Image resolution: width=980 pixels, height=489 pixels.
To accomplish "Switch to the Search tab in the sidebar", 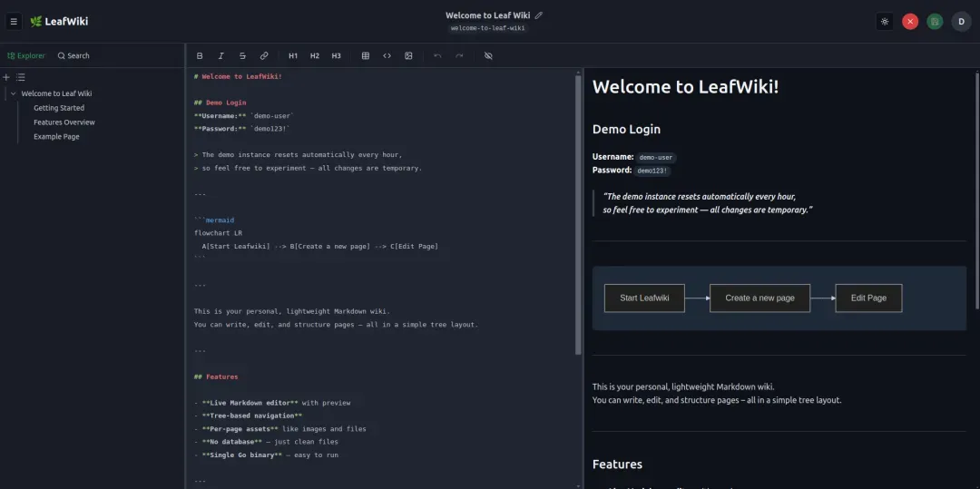I will 73,55.
